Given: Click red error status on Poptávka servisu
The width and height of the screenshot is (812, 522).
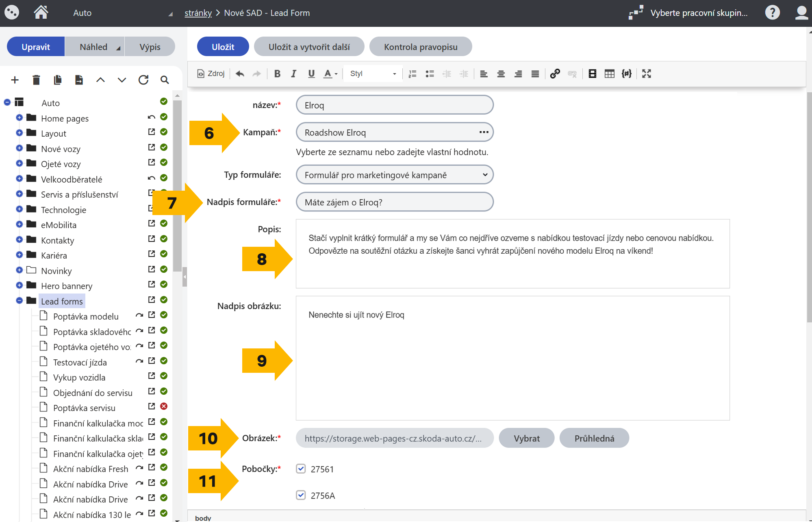Looking at the screenshot, I should click(164, 406).
